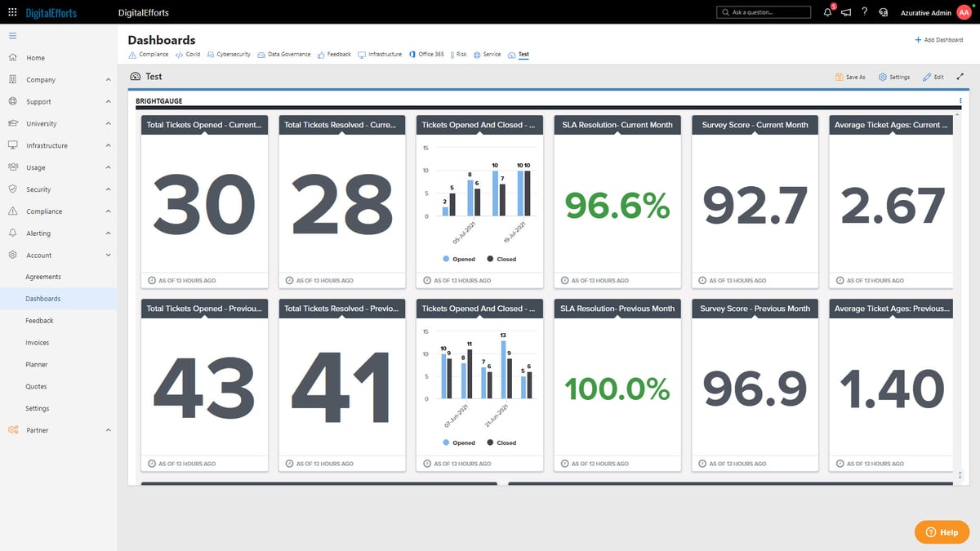Click inside the Ask a question search box
This screenshot has height=551, width=980.
coord(764,11)
